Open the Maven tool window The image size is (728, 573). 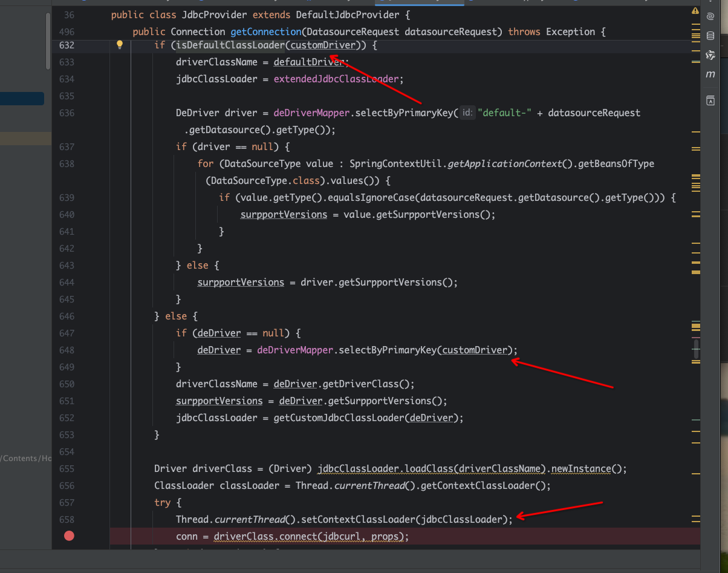(710, 74)
